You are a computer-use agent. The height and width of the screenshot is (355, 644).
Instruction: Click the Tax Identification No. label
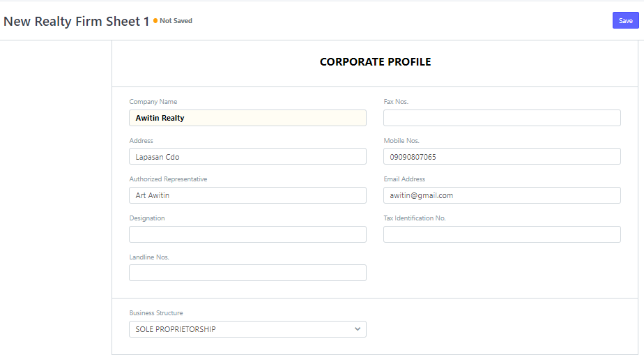(x=415, y=218)
